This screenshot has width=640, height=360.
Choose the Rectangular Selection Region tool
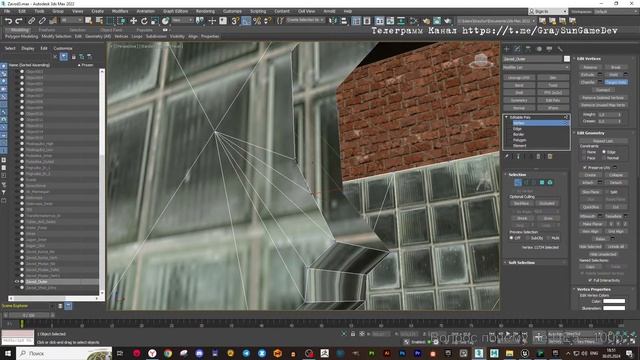(x=110, y=20)
